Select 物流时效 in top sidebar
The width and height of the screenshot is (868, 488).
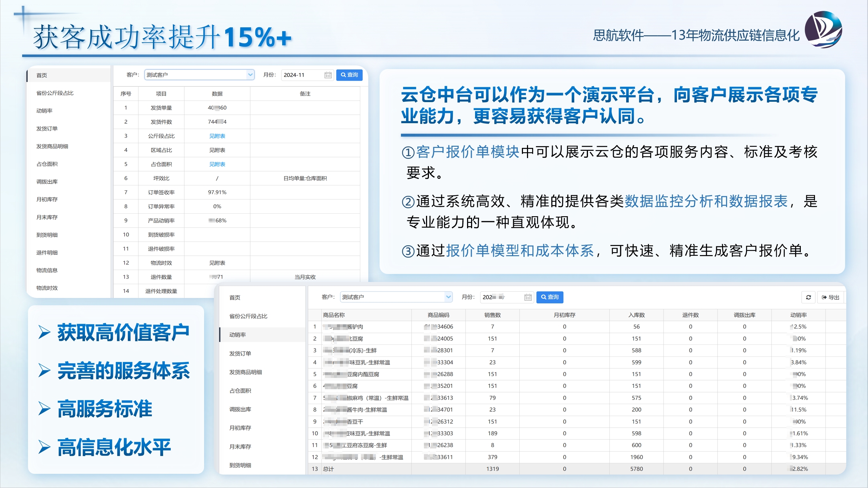47,288
